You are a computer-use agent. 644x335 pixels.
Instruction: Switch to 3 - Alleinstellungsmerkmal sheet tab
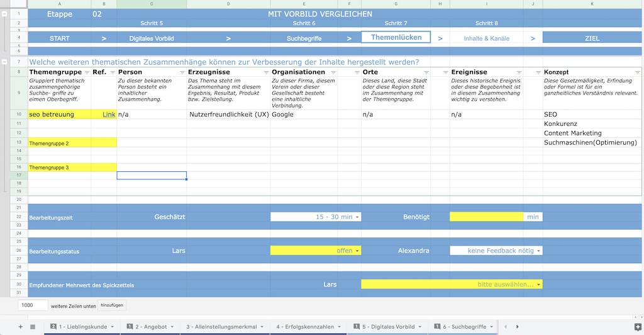point(223,327)
